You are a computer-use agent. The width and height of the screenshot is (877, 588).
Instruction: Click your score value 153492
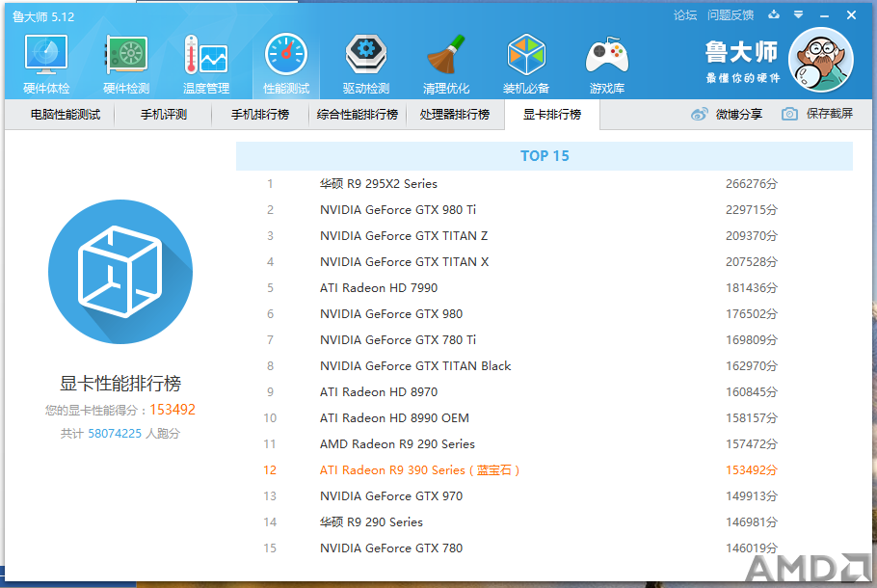(173, 410)
